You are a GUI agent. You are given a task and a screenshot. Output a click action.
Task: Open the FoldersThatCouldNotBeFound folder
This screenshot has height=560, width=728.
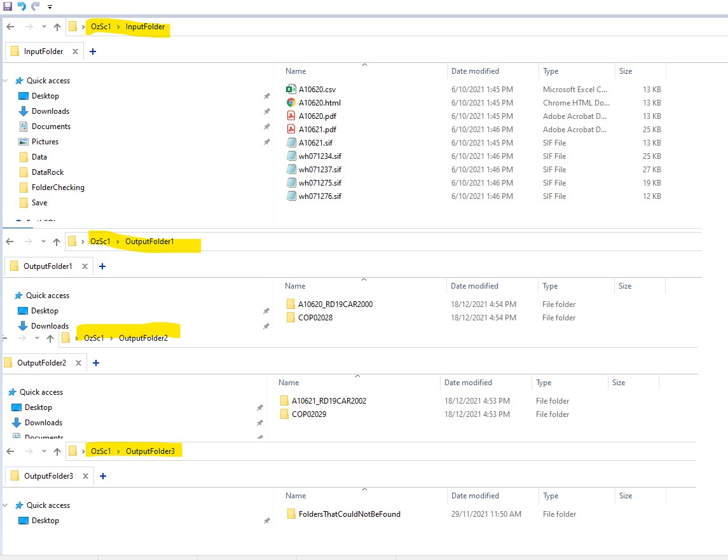(x=349, y=514)
